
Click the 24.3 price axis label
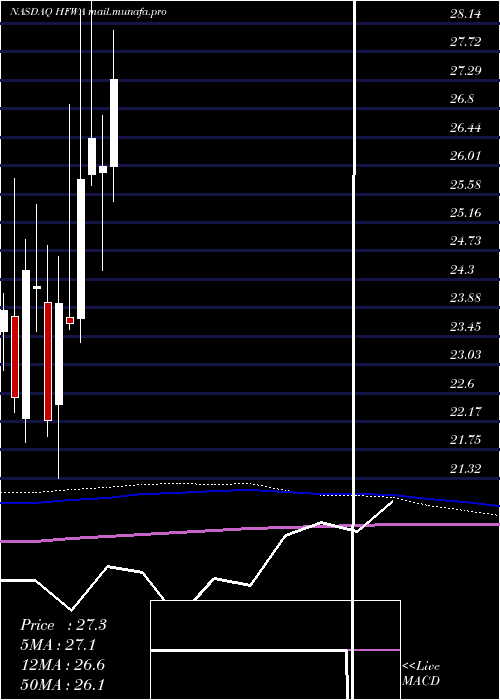click(462, 270)
